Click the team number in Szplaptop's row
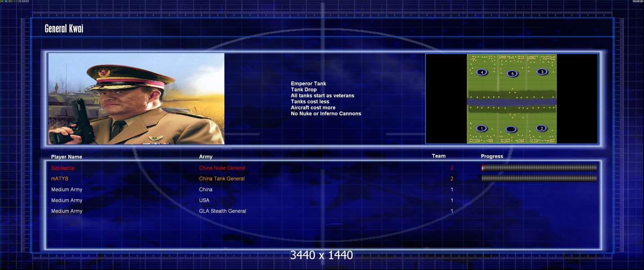 pyautogui.click(x=452, y=168)
